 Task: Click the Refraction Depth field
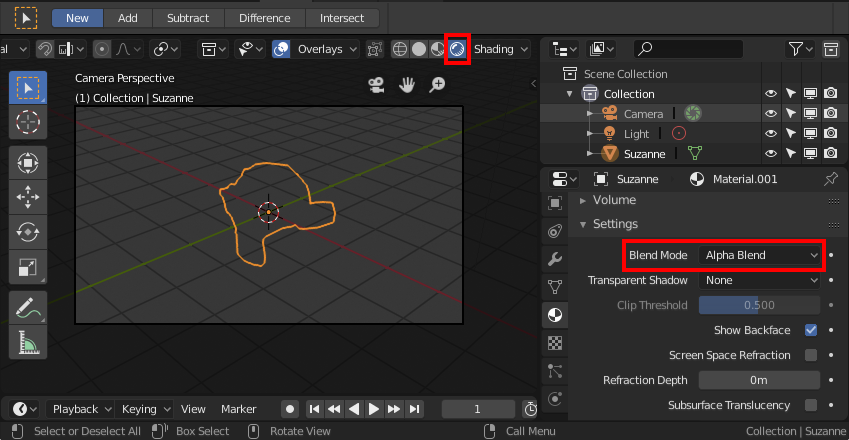tap(759, 380)
